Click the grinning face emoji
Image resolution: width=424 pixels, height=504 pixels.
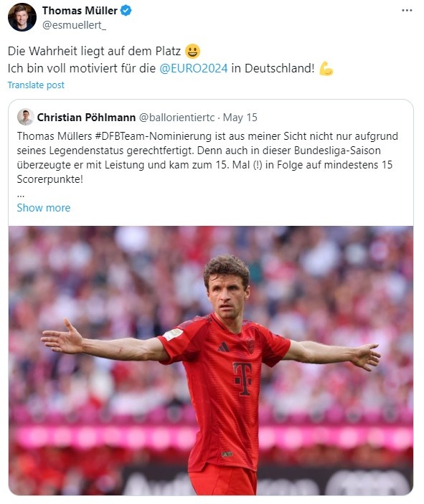(192, 51)
